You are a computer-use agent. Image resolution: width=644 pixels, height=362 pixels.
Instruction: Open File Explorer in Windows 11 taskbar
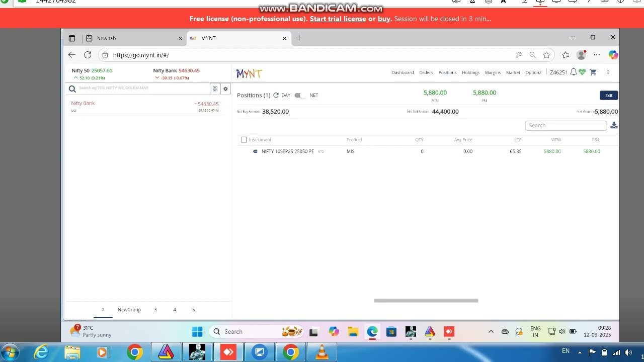tap(353, 331)
